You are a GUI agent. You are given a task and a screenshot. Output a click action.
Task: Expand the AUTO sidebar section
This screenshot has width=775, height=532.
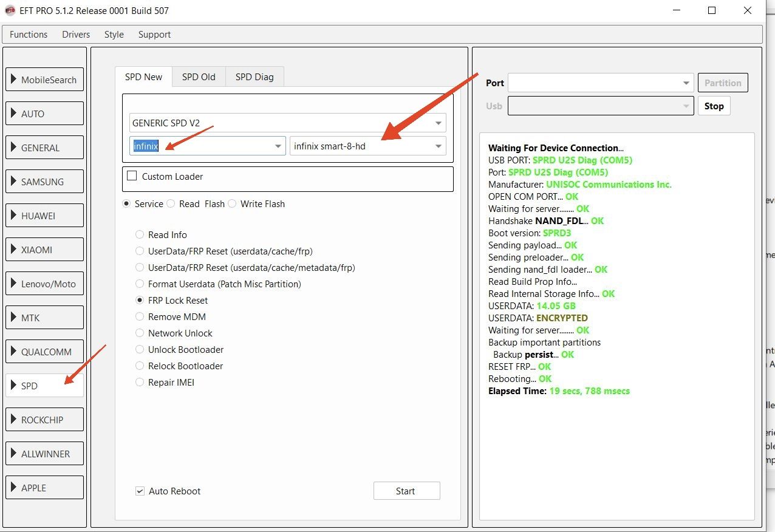tap(44, 114)
